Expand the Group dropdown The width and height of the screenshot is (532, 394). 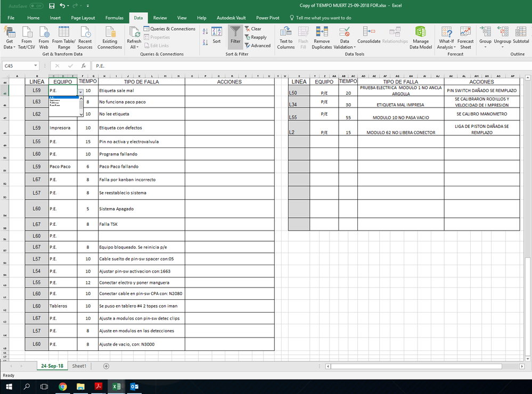coord(485,47)
